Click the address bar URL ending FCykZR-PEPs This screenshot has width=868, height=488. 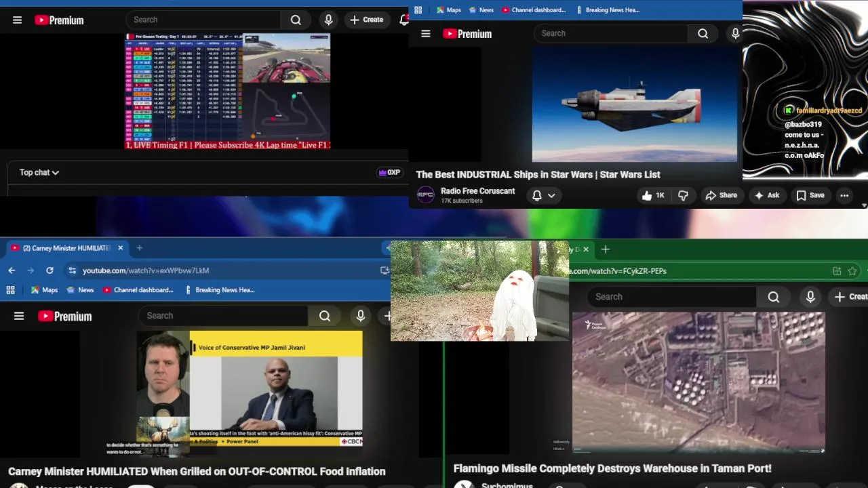(618, 271)
